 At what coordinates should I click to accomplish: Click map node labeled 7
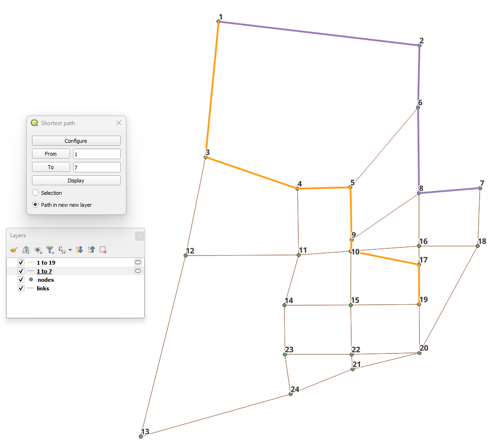(480, 188)
